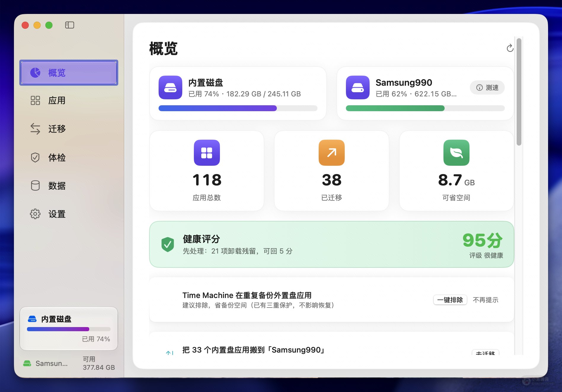Click the shield icon beside 体检
Image resolution: width=562 pixels, height=392 pixels.
pos(35,157)
